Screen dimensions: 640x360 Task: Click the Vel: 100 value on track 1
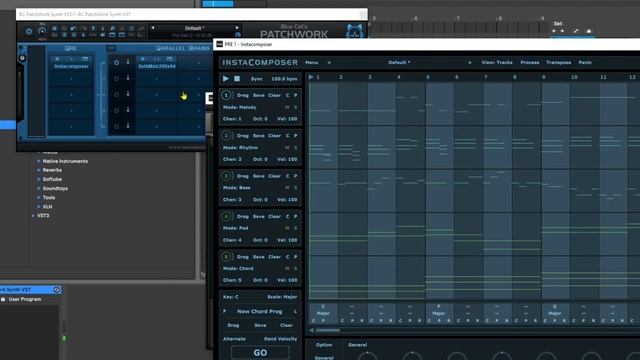pyautogui.click(x=287, y=119)
